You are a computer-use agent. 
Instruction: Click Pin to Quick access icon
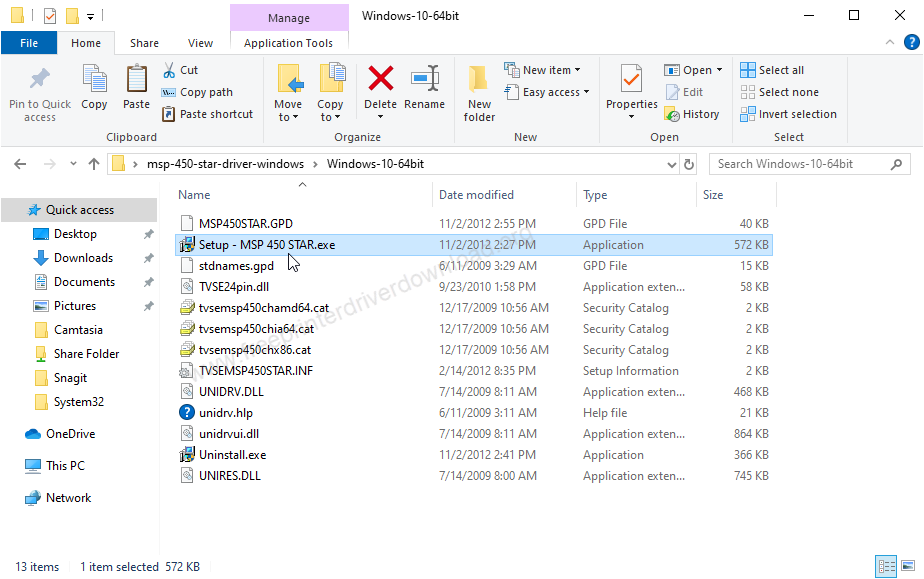(x=40, y=80)
